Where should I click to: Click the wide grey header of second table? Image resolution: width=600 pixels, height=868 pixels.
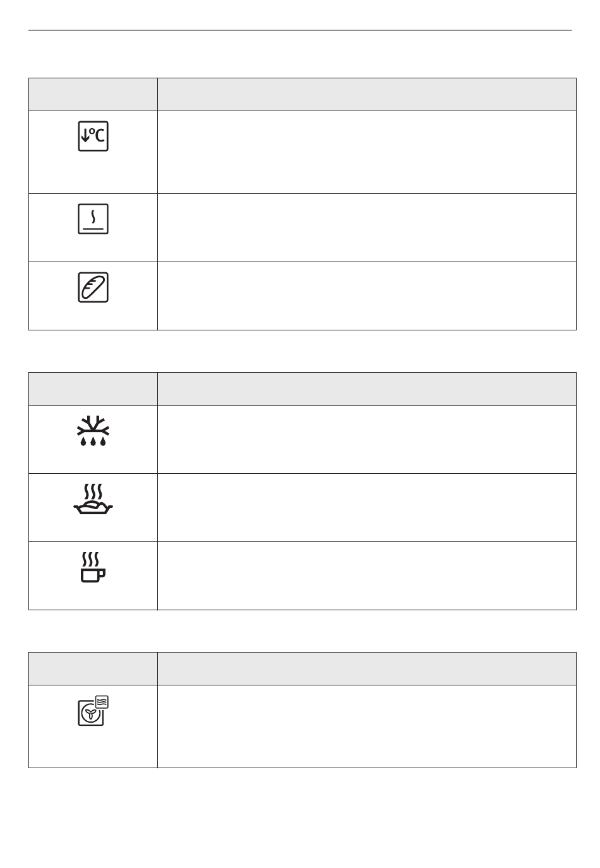367,389
